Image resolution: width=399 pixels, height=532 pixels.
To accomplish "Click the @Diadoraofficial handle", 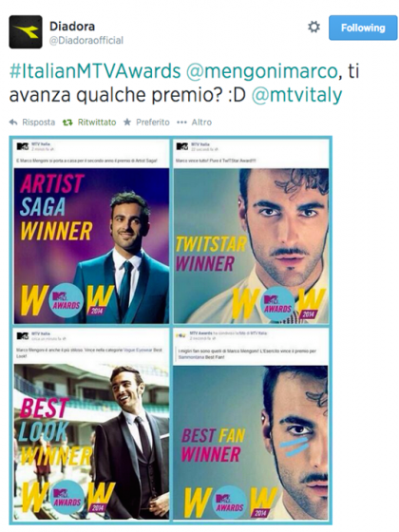I will tap(86, 40).
